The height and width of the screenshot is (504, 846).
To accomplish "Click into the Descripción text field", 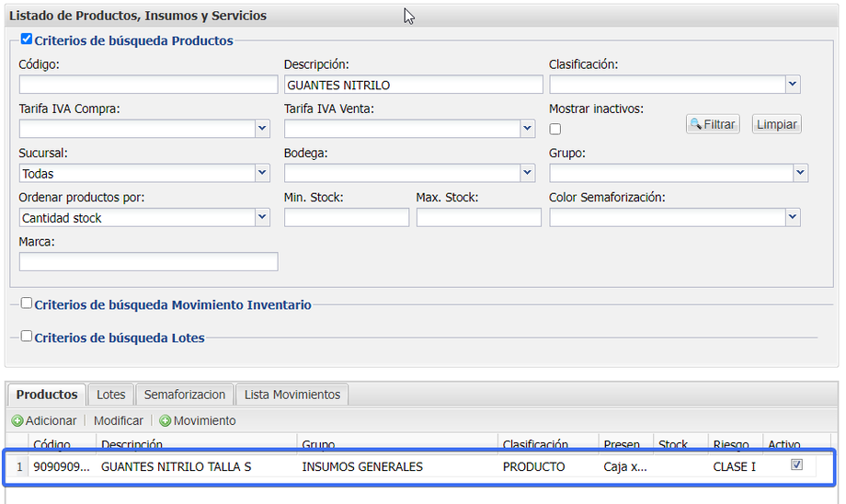I will coord(413,85).
